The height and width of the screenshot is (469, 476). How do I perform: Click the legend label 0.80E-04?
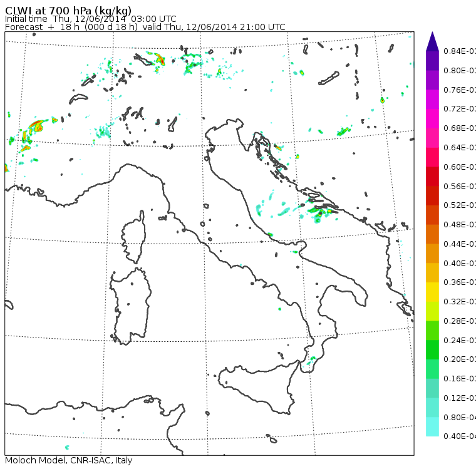(x=460, y=418)
